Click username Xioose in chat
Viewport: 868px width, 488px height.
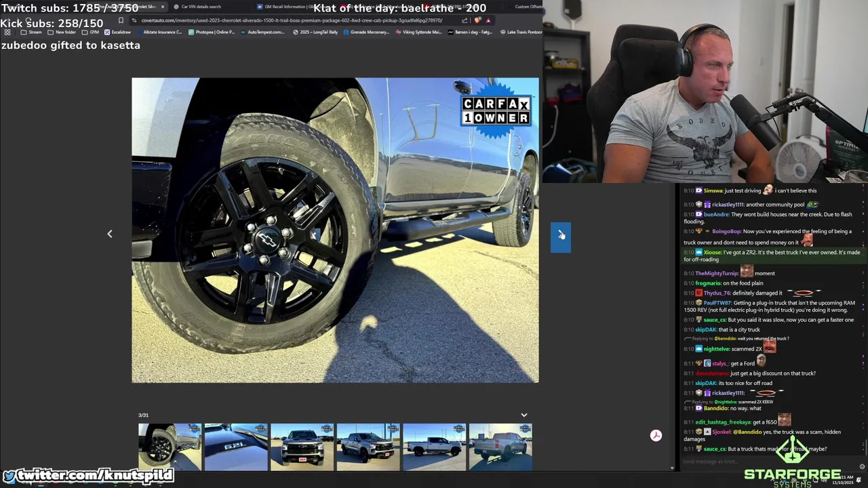coord(713,252)
